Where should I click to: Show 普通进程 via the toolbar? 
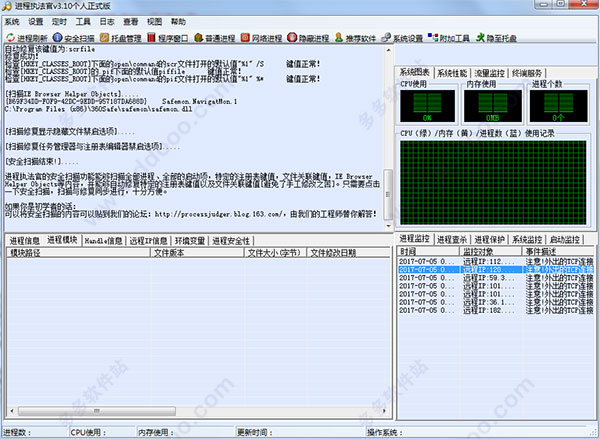[214, 38]
